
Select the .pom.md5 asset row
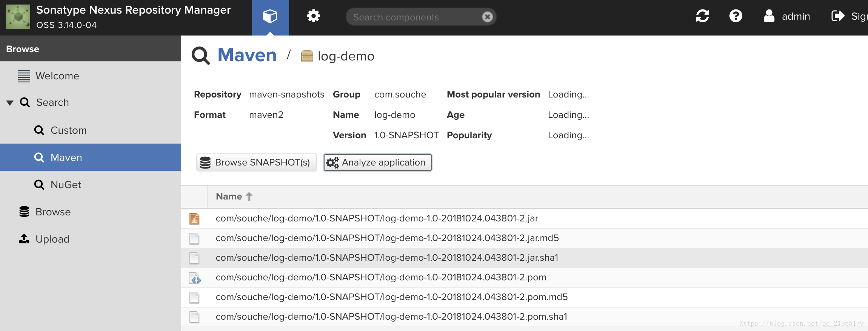pyautogui.click(x=525, y=297)
